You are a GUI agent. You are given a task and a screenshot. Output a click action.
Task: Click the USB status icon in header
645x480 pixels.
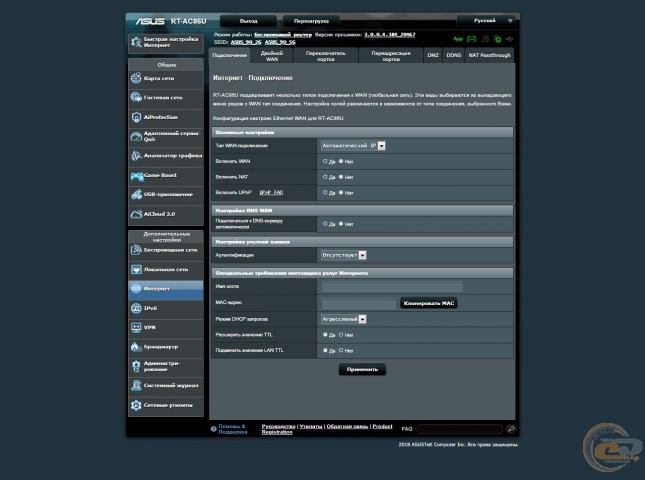509,39
